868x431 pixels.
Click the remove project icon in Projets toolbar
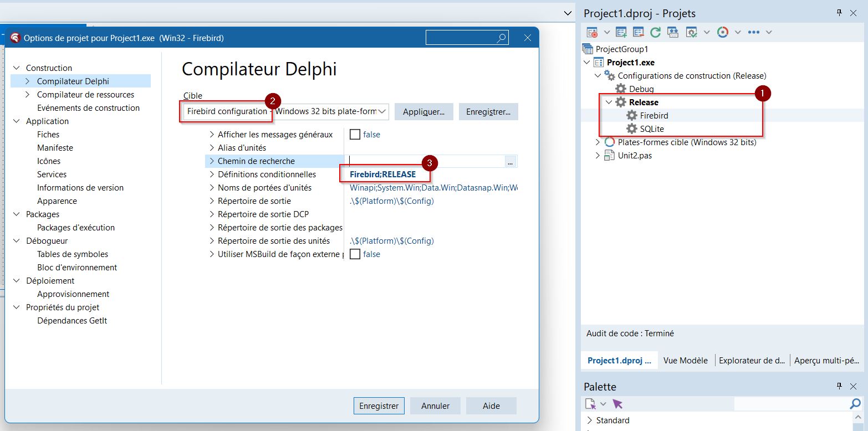tap(638, 32)
